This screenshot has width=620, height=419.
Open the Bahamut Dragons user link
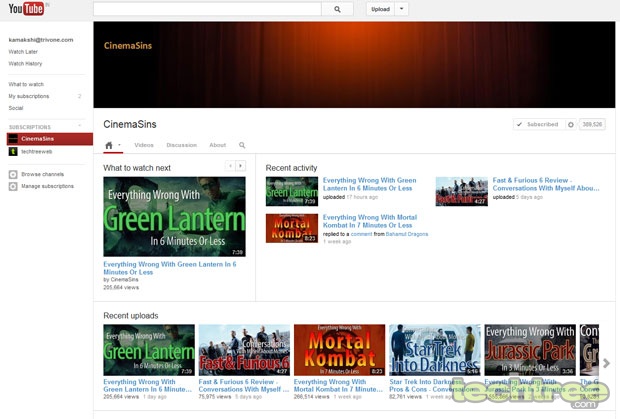(407, 234)
